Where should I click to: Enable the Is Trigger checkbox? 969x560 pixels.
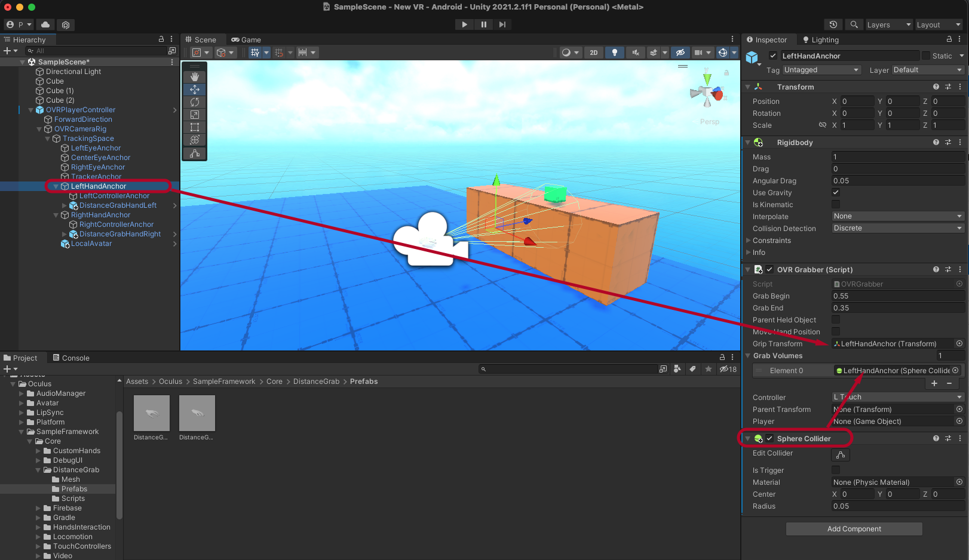click(x=836, y=470)
